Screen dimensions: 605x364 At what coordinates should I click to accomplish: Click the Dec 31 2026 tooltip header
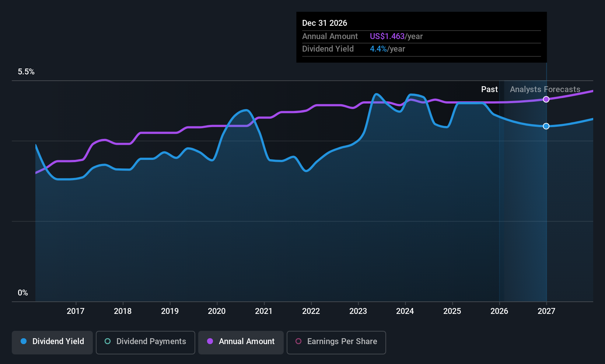[x=325, y=23]
